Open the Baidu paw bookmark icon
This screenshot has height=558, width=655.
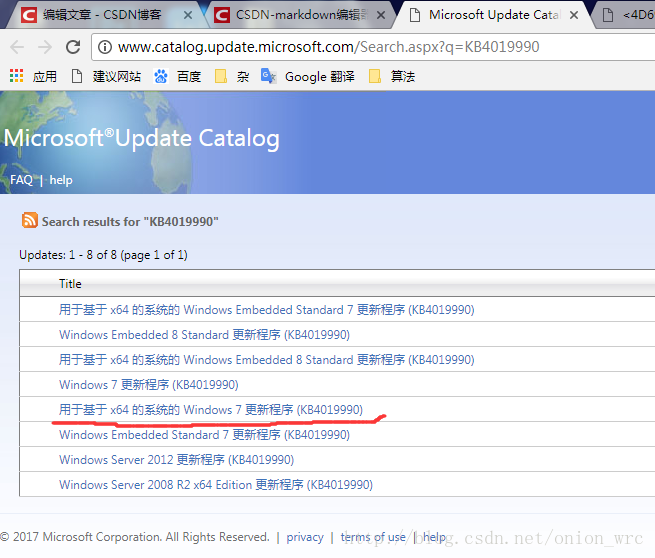[160, 76]
